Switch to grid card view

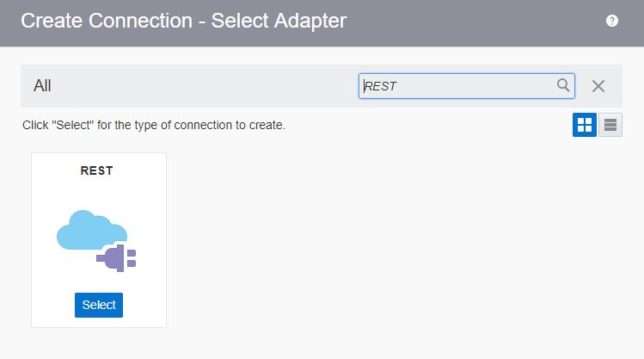tap(585, 125)
